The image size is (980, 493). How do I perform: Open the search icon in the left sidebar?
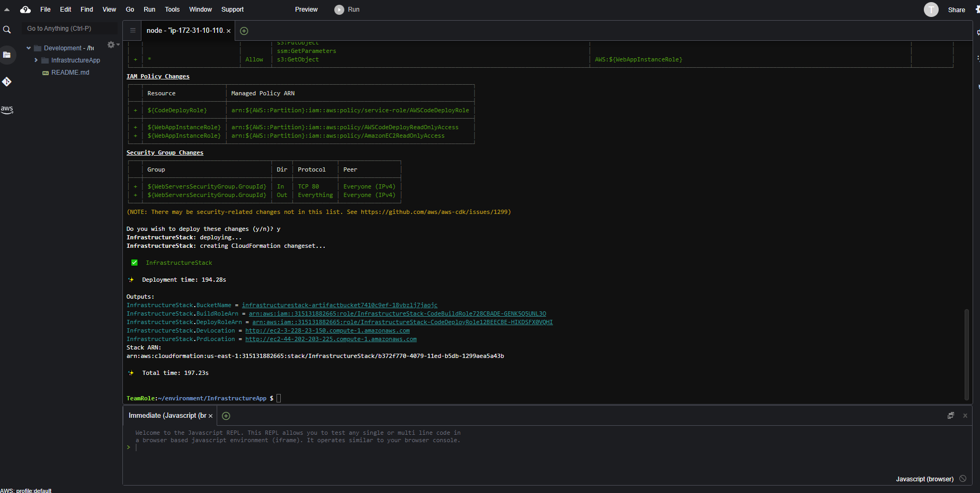click(7, 30)
